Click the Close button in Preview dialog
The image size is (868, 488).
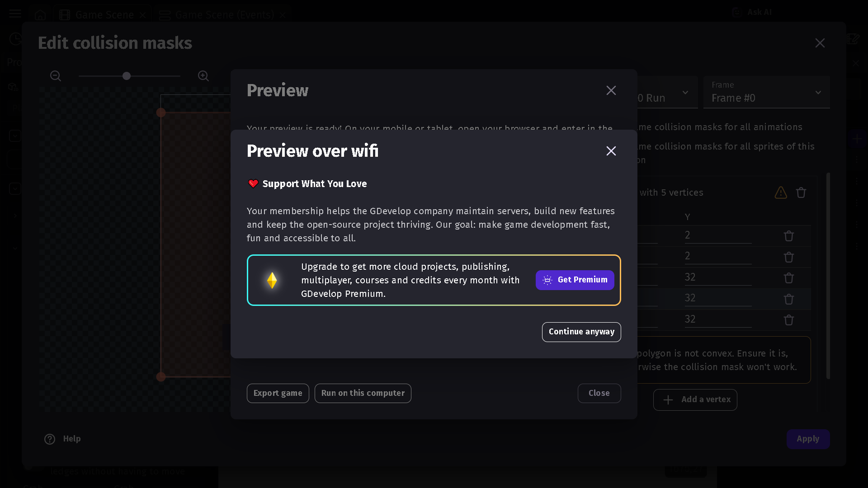coord(599,394)
